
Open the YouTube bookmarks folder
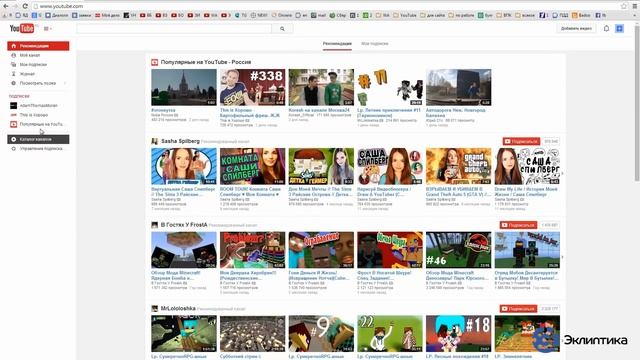pyautogui.click(x=405, y=15)
